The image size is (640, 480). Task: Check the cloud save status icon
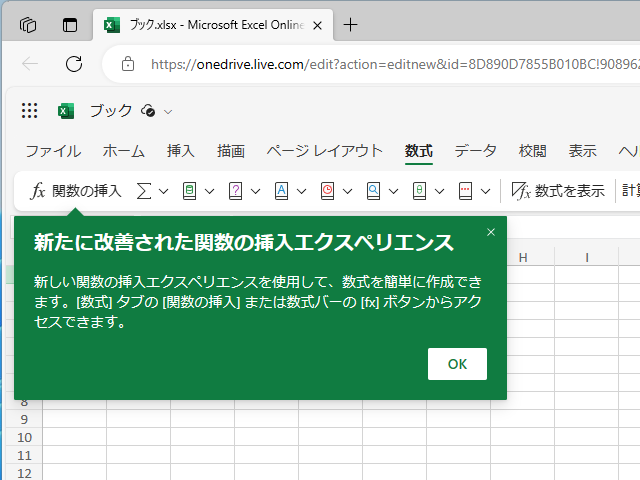click(148, 111)
